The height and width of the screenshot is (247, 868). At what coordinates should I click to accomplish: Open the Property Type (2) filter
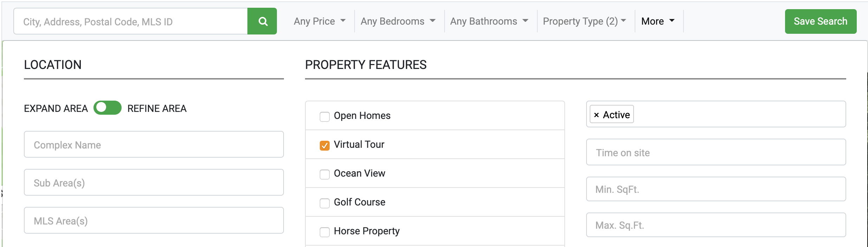pyautogui.click(x=584, y=21)
